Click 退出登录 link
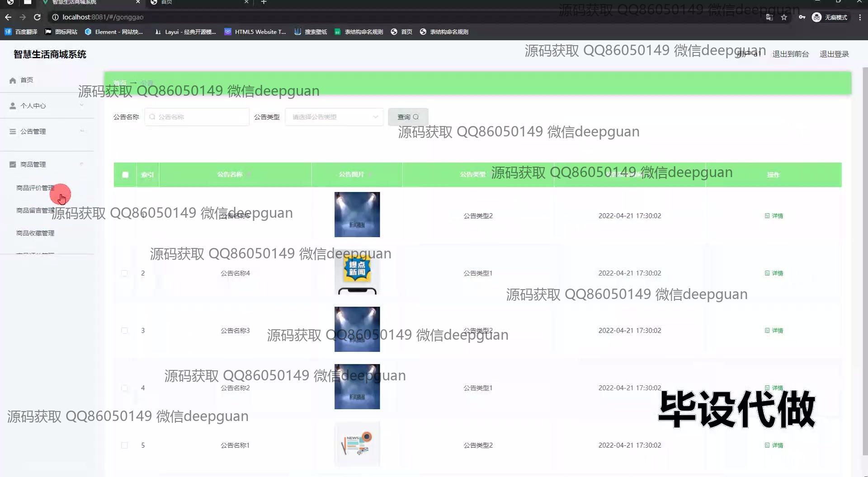The width and height of the screenshot is (868, 477). 834,54
